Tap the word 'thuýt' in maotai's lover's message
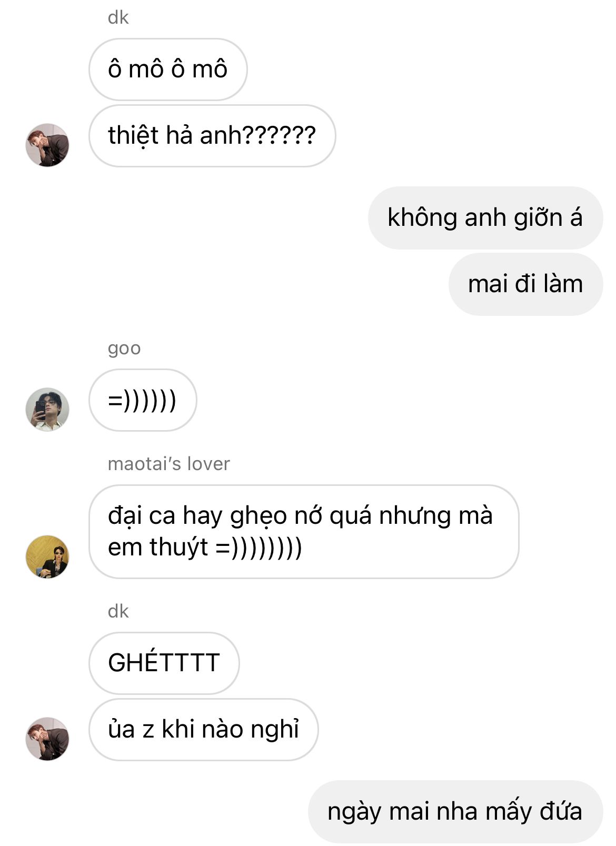This screenshot has width=616, height=846. click(x=179, y=548)
